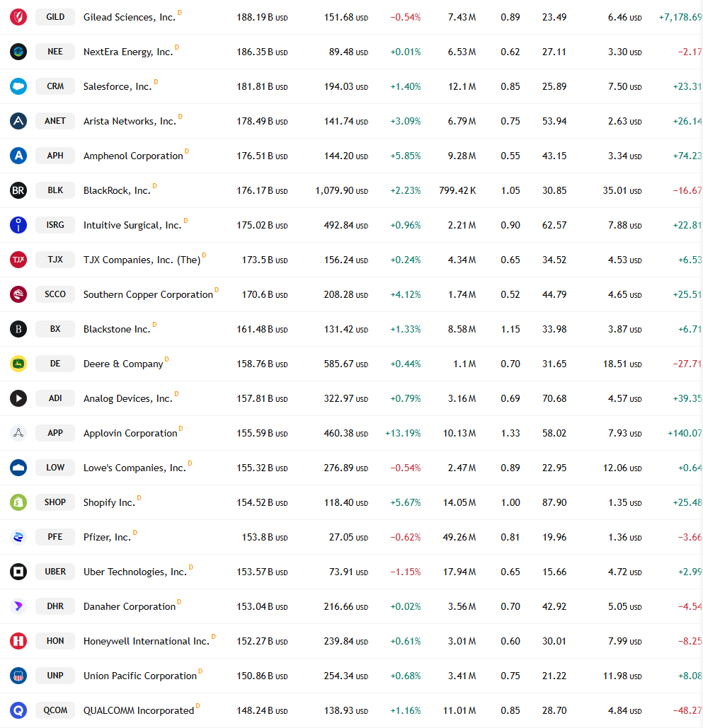Screen dimensions: 703x728
Task: Click the Blackstone logo icon
Action: [x=18, y=329]
